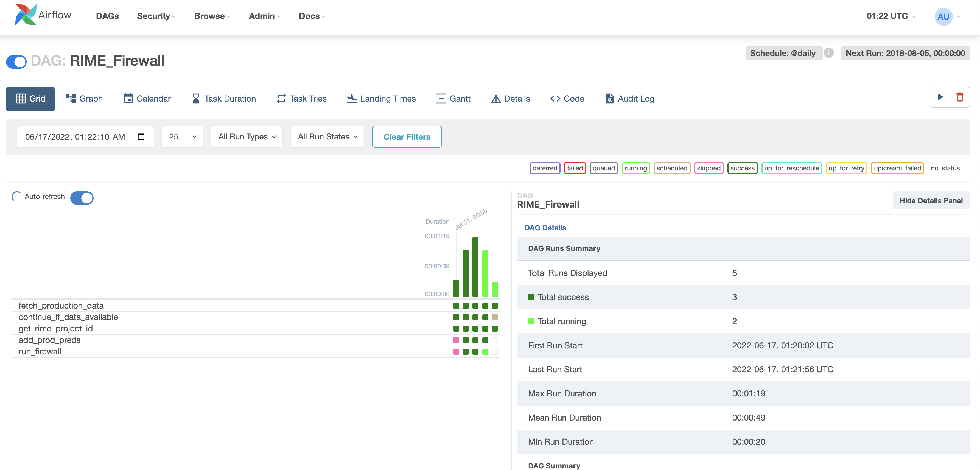Screen dimensions: 980x470
Task: Click the scheduled status legend badge
Action: [672, 168]
